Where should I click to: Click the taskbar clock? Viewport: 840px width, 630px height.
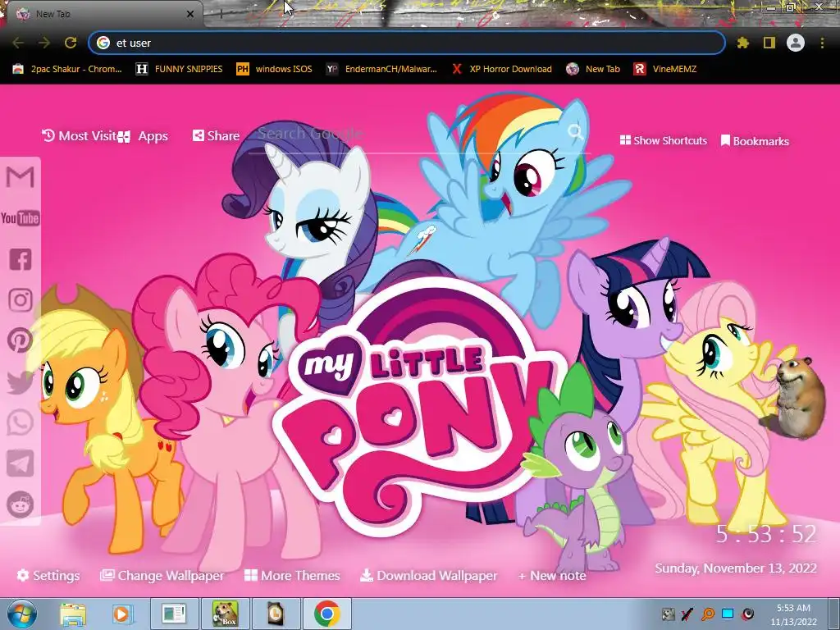coord(793,614)
